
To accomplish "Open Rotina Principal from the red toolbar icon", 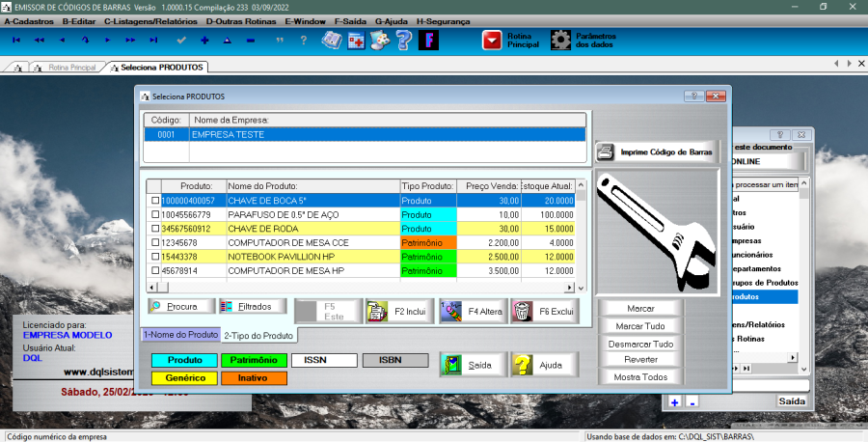I will click(x=493, y=40).
